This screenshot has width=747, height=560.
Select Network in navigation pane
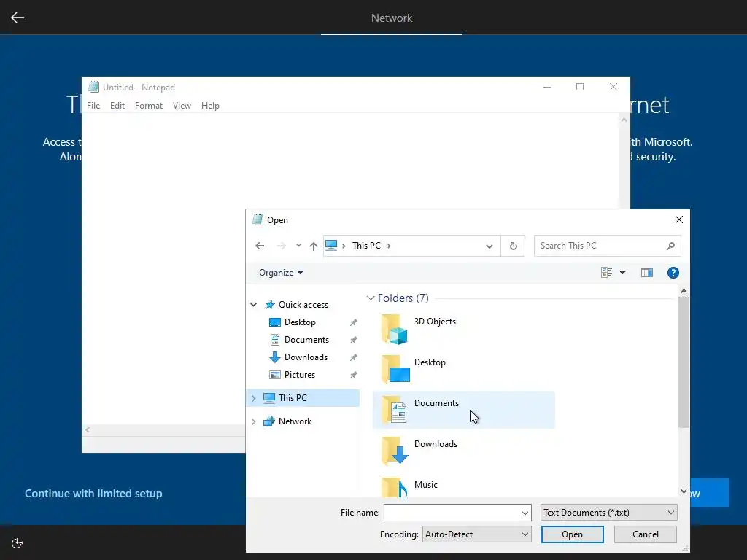[x=295, y=421]
